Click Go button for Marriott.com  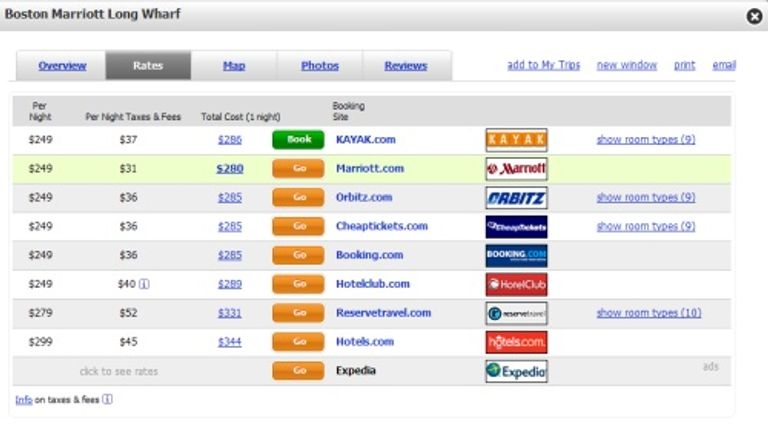click(298, 168)
